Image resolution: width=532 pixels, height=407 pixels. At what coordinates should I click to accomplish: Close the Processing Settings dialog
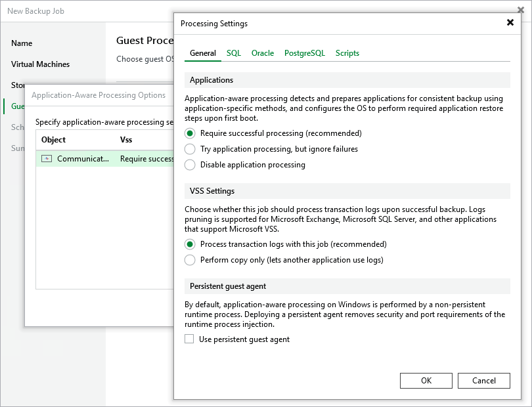(510, 22)
